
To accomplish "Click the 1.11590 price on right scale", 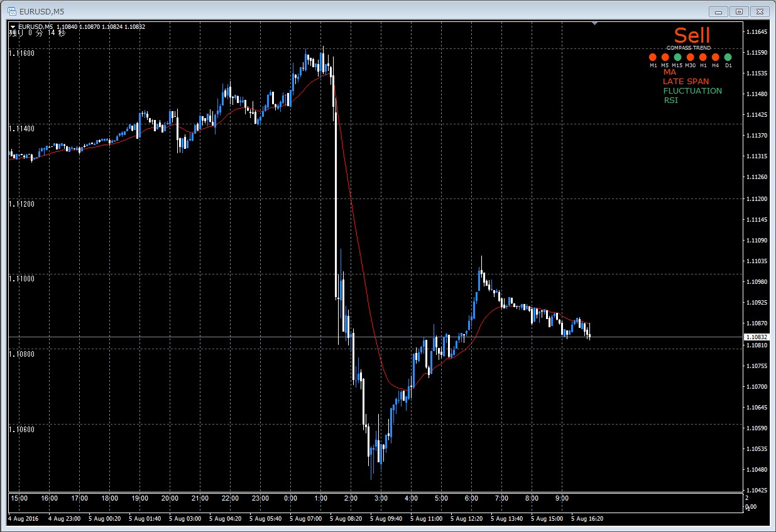I will click(x=756, y=52).
